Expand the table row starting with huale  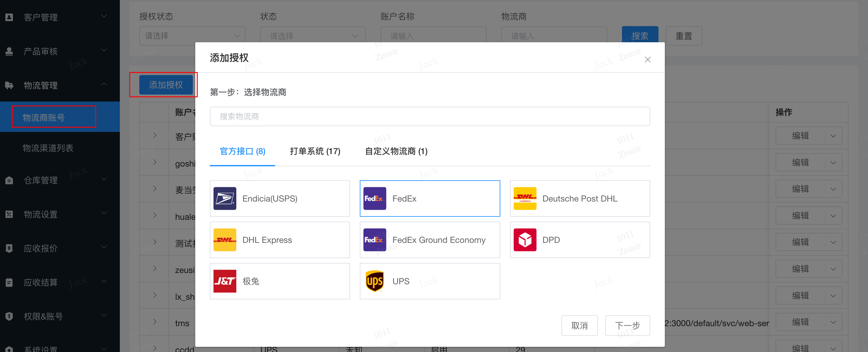[x=155, y=216]
